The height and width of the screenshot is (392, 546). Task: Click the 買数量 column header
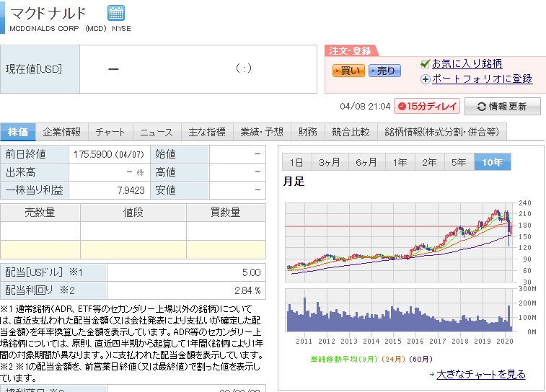click(x=226, y=212)
